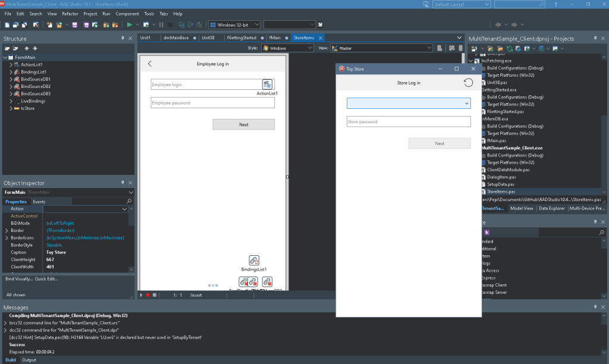This screenshot has width=609, height=364.
Task: Collapse the FormMain node in Structure tree
Action: [x=5, y=58]
